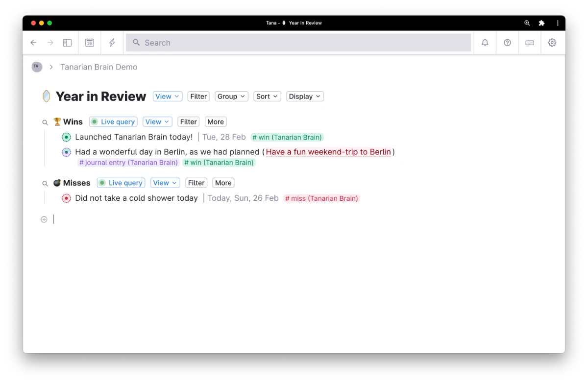Click the browser zoom magnifier icon

(x=527, y=23)
